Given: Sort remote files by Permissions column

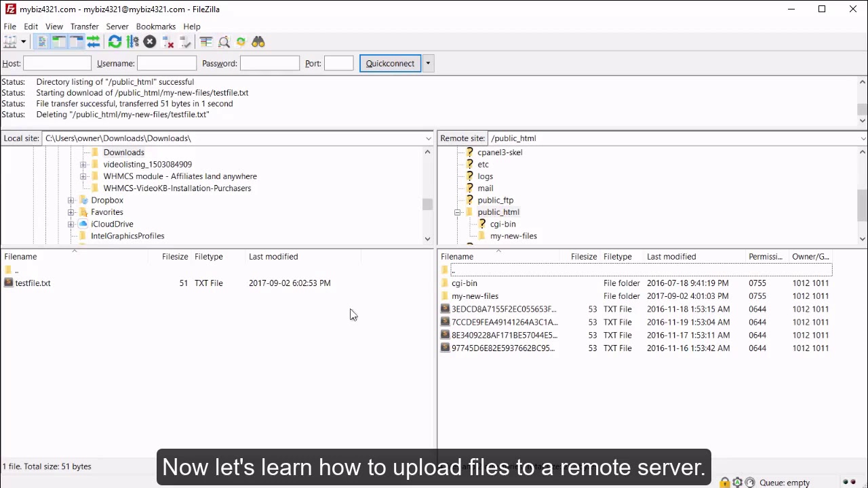Looking at the screenshot, I should pyautogui.click(x=766, y=256).
